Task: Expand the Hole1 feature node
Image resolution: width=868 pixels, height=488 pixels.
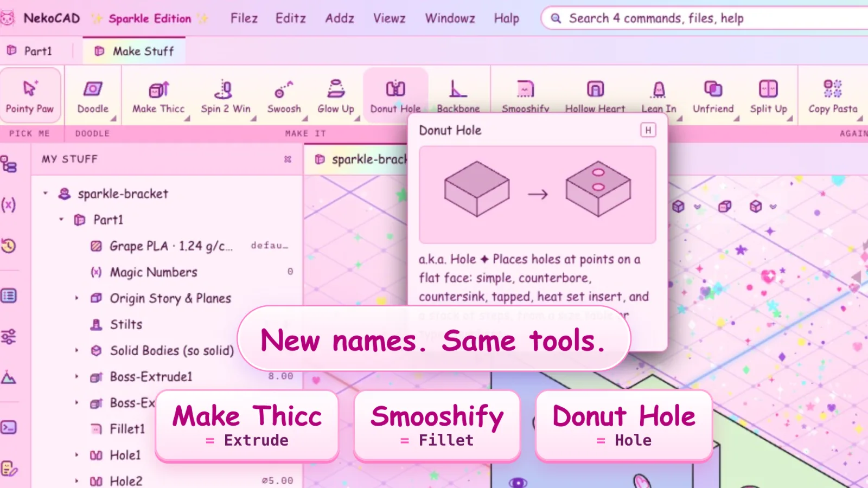Action: (x=76, y=455)
